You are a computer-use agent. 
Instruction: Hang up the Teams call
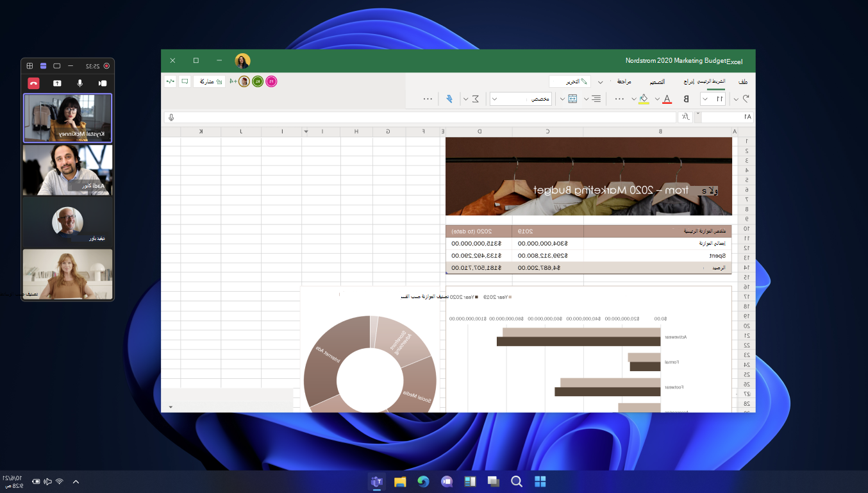(33, 83)
